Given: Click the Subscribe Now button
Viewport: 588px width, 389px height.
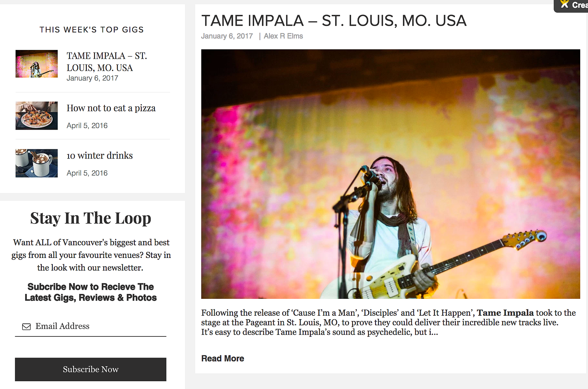Looking at the screenshot, I should coord(90,369).
